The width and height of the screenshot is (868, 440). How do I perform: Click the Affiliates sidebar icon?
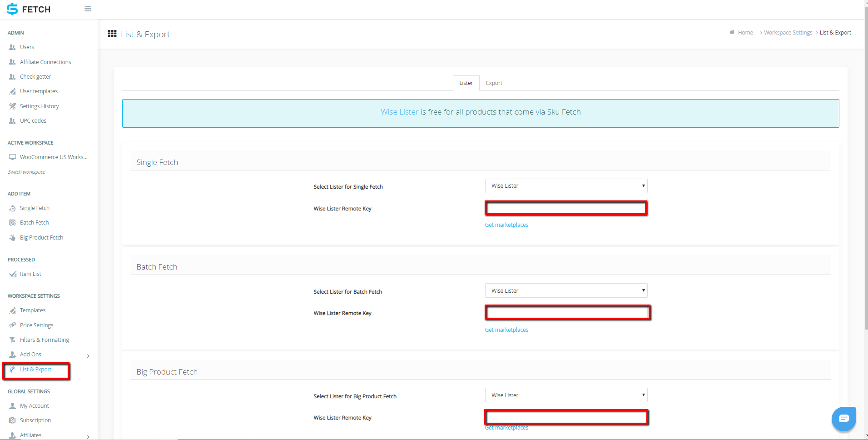(12, 435)
